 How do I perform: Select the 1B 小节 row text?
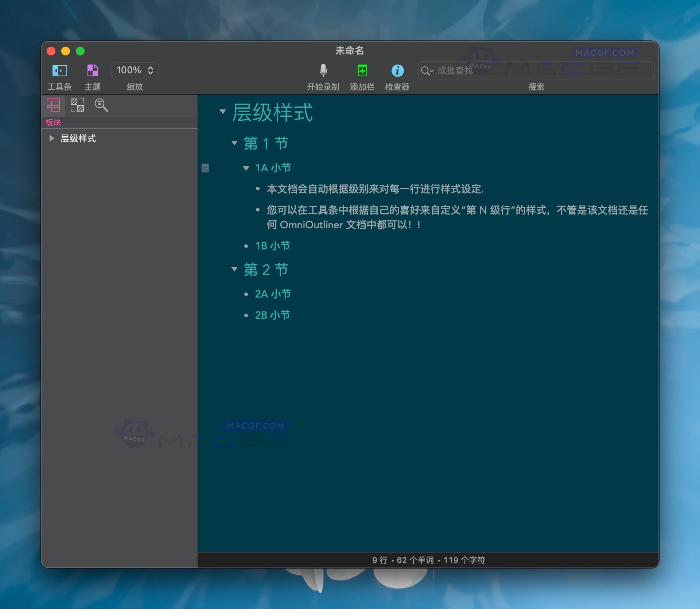pyautogui.click(x=272, y=246)
